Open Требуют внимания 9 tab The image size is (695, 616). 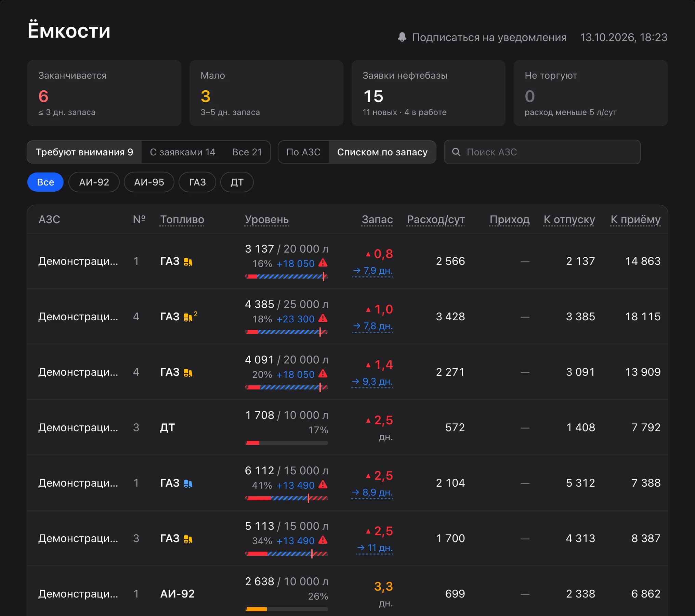84,152
